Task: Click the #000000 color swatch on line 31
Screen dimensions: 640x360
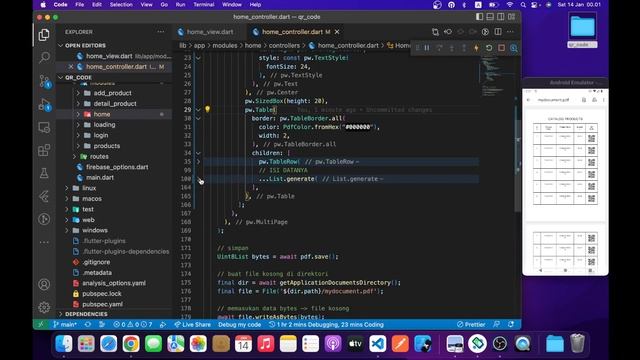Action: pyautogui.click(x=357, y=127)
